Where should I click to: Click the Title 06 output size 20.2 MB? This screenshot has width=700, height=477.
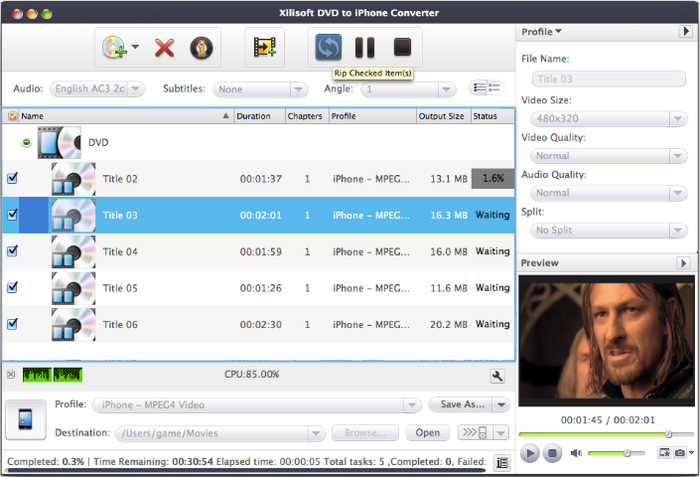pos(449,325)
